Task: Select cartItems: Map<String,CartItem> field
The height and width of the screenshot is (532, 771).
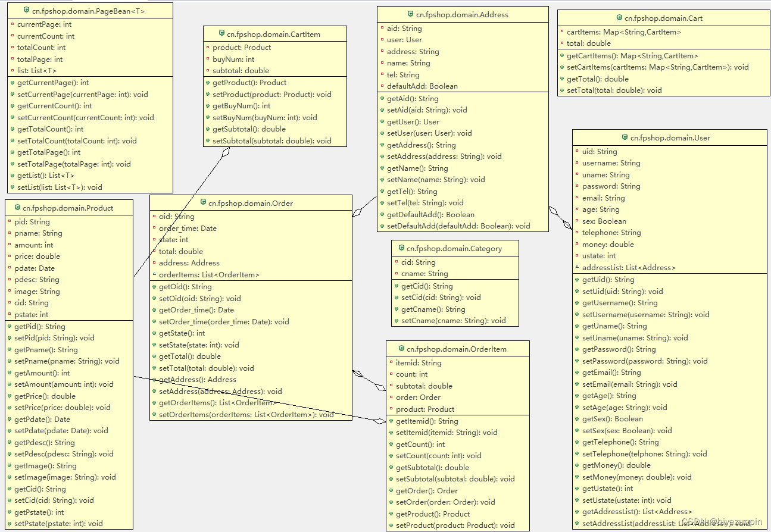Action: (x=624, y=32)
